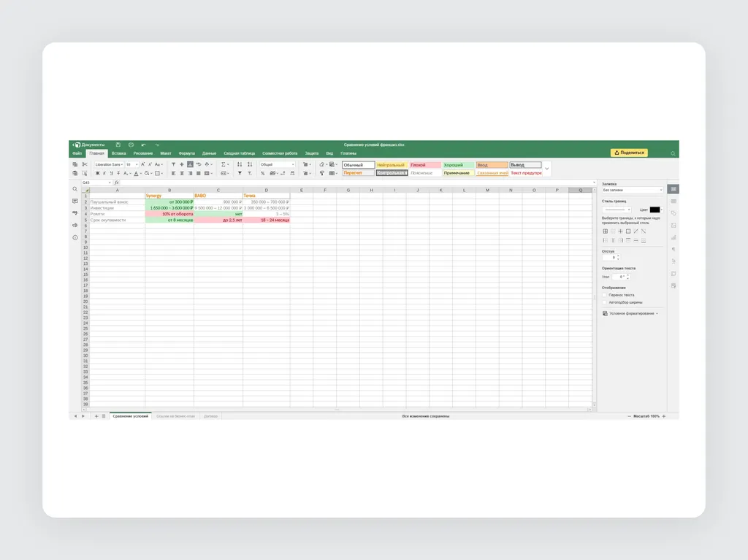Open the 'Условное форматирование' dropdown
The height and width of the screenshot is (560, 748).
pyautogui.click(x=630, y=313)
